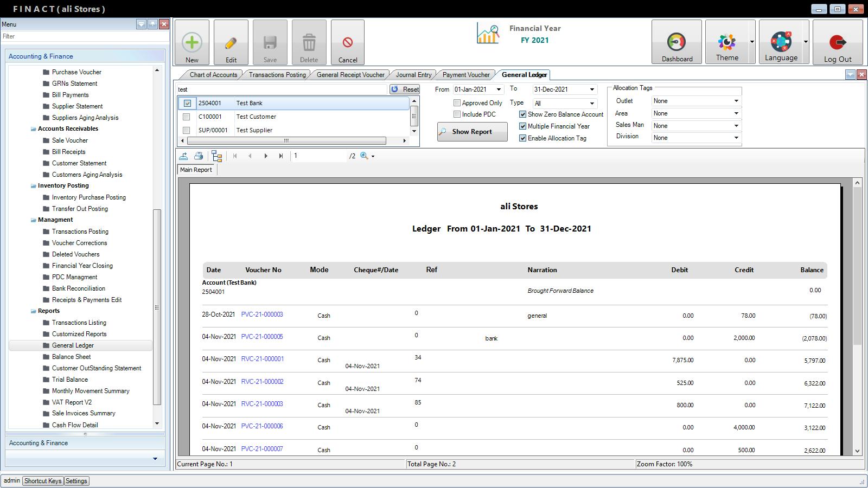The height and width of the screenshot is (488, 868).
Task: Go to next report page
Action: tap(266, 156)
